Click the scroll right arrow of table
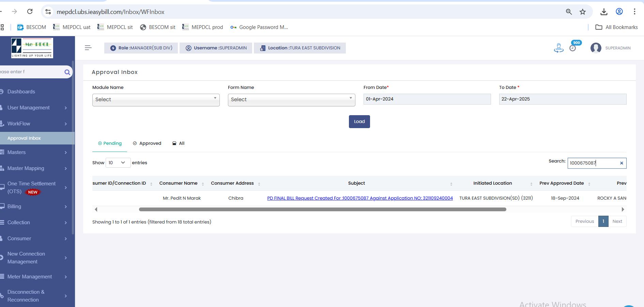This screenshot has height=307, width=644. [x=623, y=210]
